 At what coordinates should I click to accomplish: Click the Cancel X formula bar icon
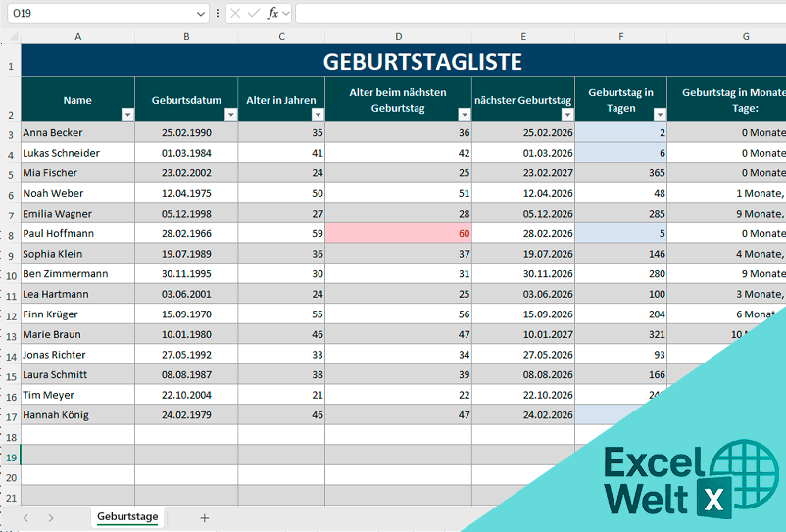(235, 14)
